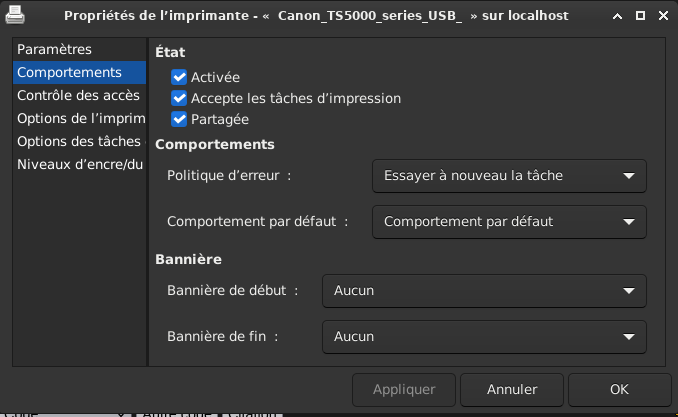Click the printer icon in the title bar

coord(14,16)
